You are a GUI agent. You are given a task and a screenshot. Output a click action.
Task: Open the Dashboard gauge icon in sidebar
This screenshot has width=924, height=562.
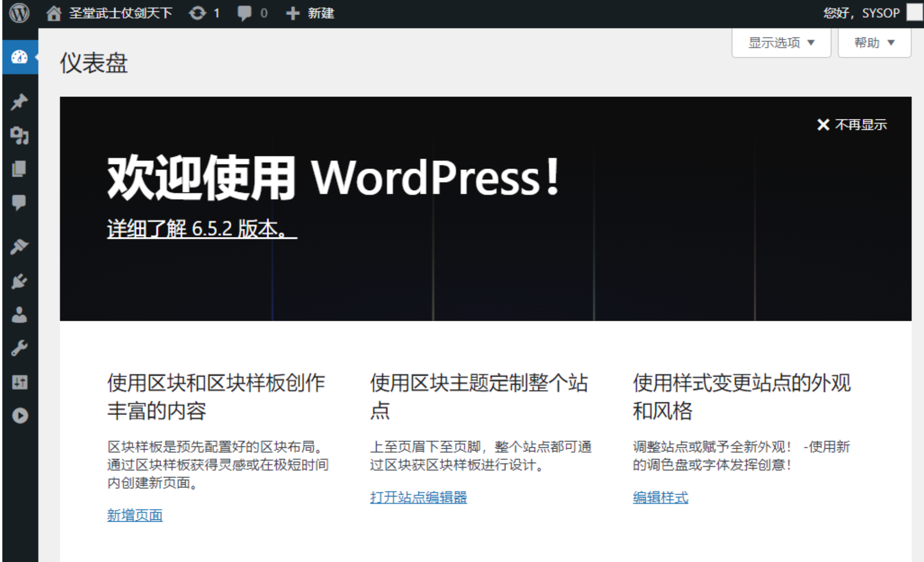point(19,57)
